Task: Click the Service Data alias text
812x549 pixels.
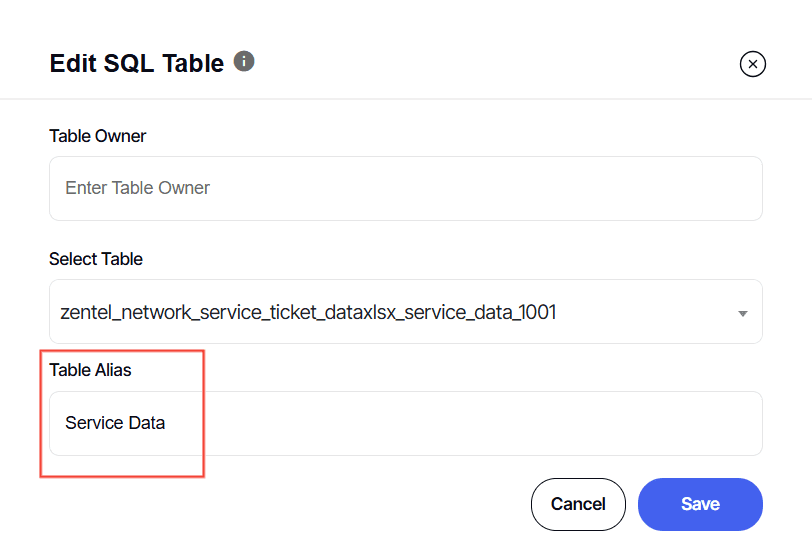Action: pos(115,423)
